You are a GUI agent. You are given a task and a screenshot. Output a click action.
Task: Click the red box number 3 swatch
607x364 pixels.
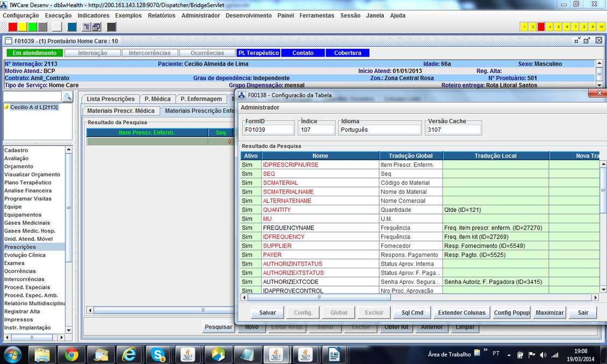541,27
